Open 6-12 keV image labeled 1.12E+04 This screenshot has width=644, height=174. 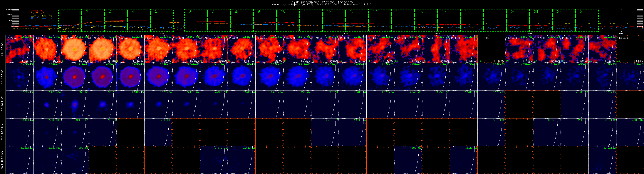click(75, 76)
